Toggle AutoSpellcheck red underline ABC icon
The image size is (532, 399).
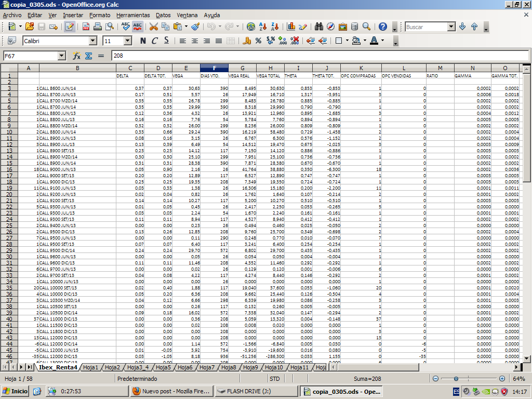click(138, 26)
